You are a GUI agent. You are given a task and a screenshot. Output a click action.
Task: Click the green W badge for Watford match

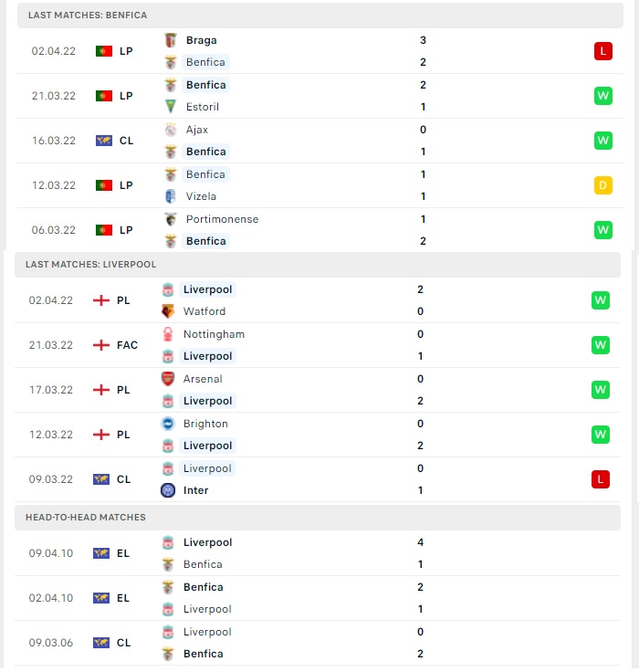601,300
